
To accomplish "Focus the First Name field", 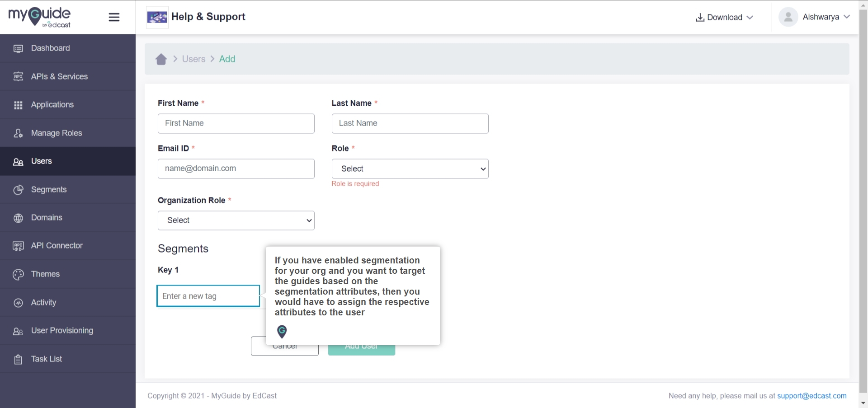I will [x=236, y=123].
